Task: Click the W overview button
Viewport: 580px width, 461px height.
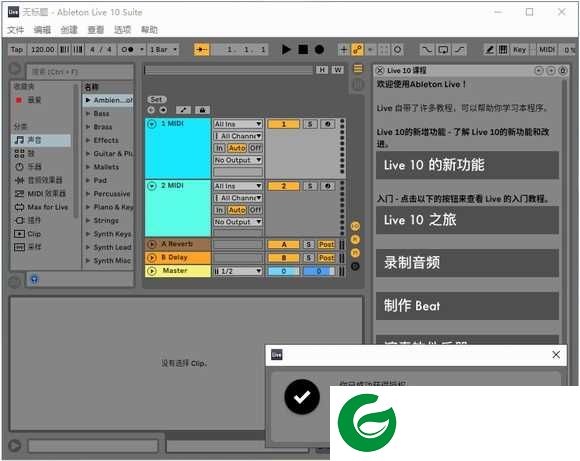Action: coord(338,70)
